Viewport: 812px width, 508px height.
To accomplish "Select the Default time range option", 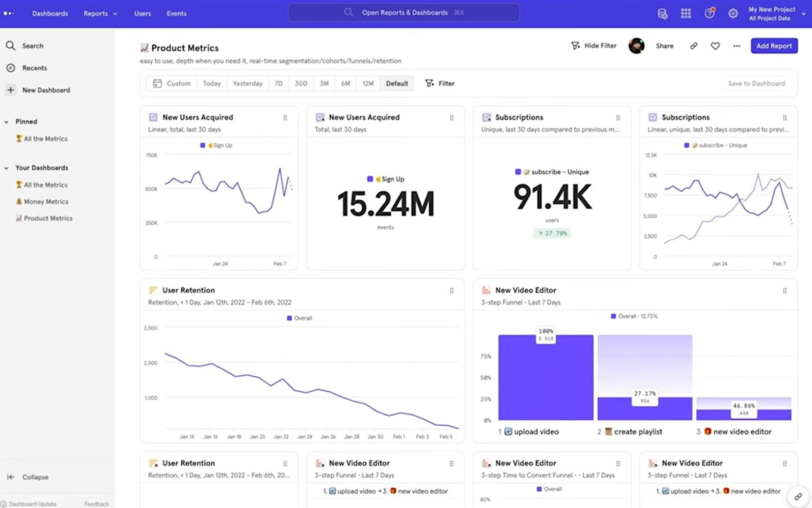I will (397, 83).
